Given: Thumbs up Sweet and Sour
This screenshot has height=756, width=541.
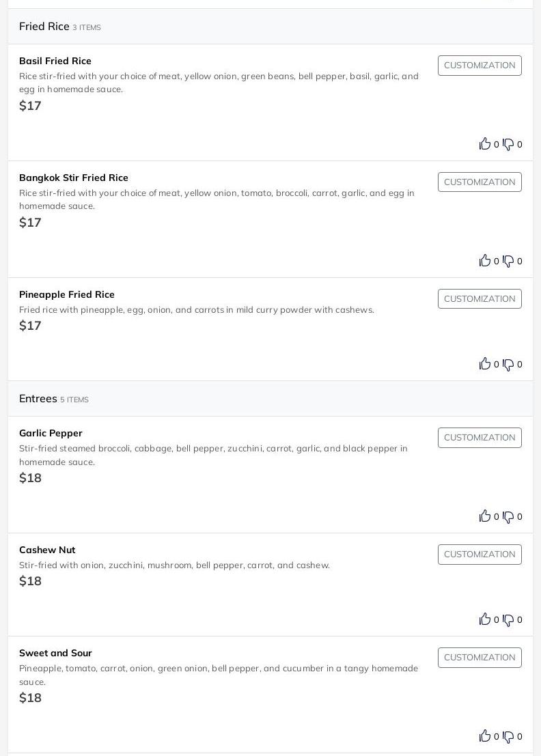Looking at the screenshot, I should tap(485, 736).
